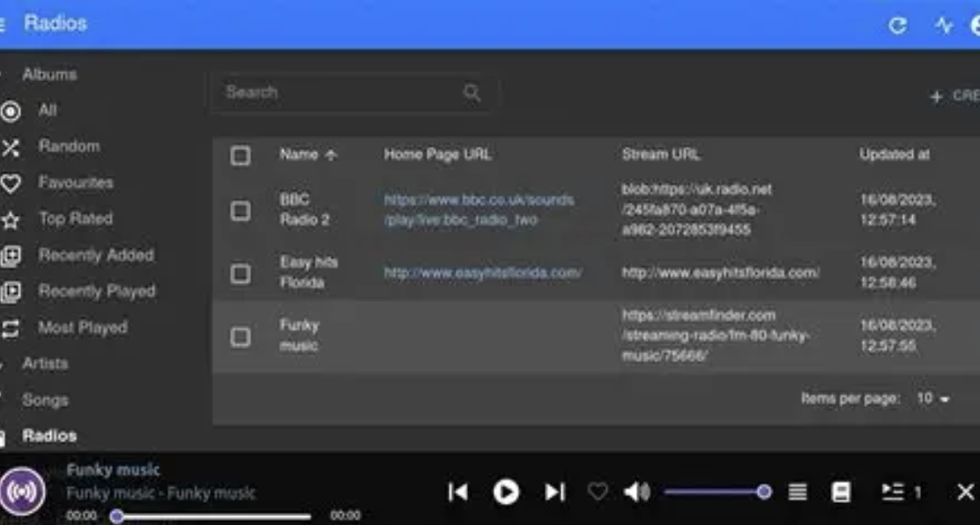Select all rows with header checkbox
This screenshot has height=525, width=980.
[240, 155]
